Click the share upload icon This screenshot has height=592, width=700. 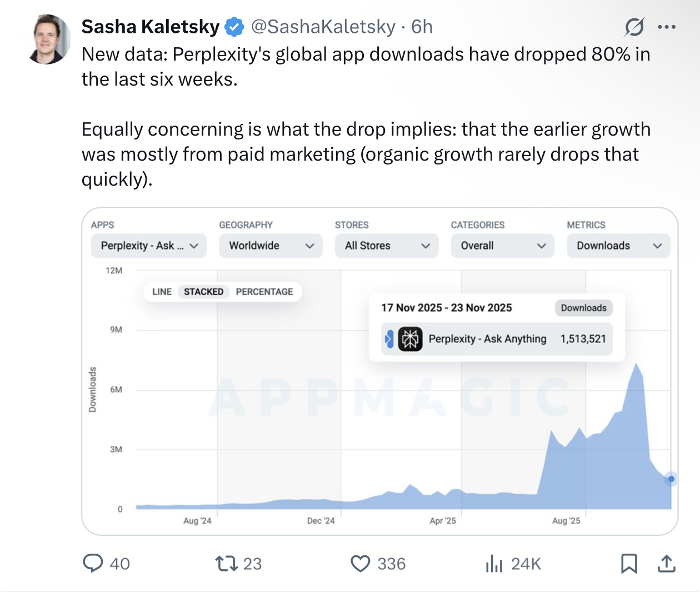[666, 564]
